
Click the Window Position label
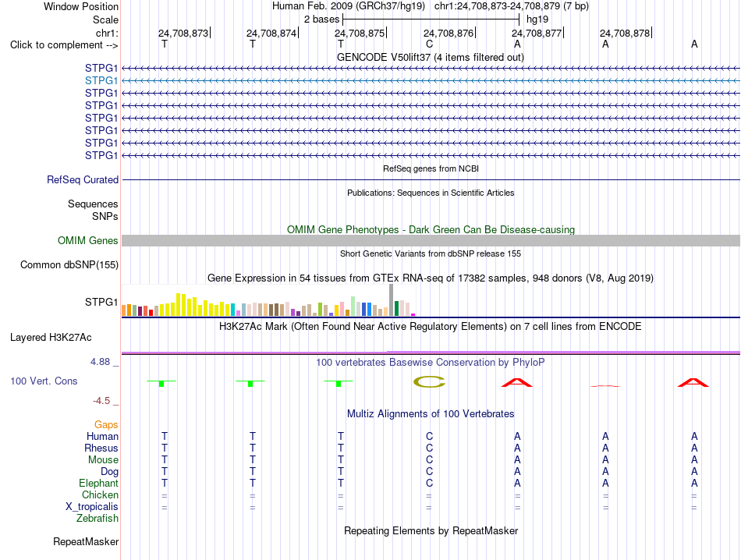(81, 6)
